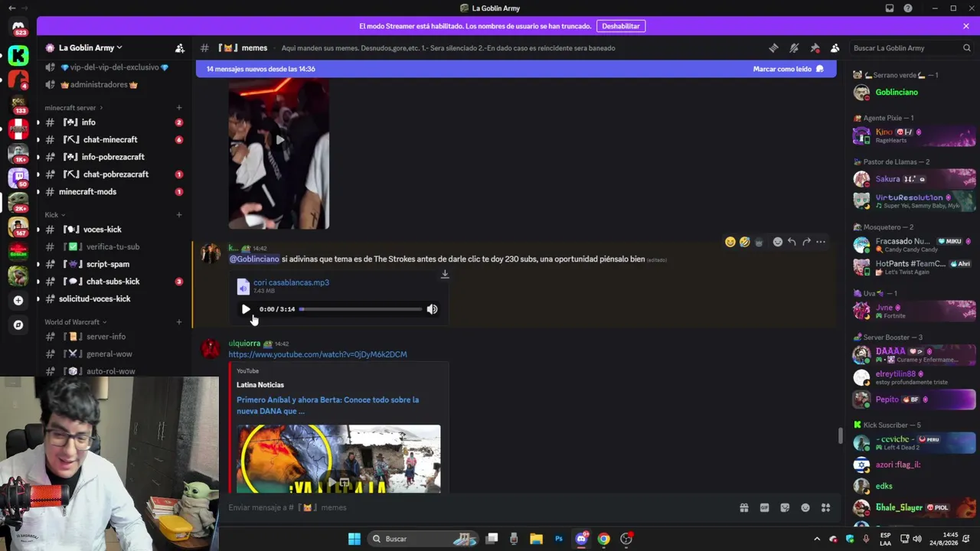Expand chat-subs-kick channel arrow
Image resolution: width=980 pixels, height=551 pixels.
click(x=38, y=282)
